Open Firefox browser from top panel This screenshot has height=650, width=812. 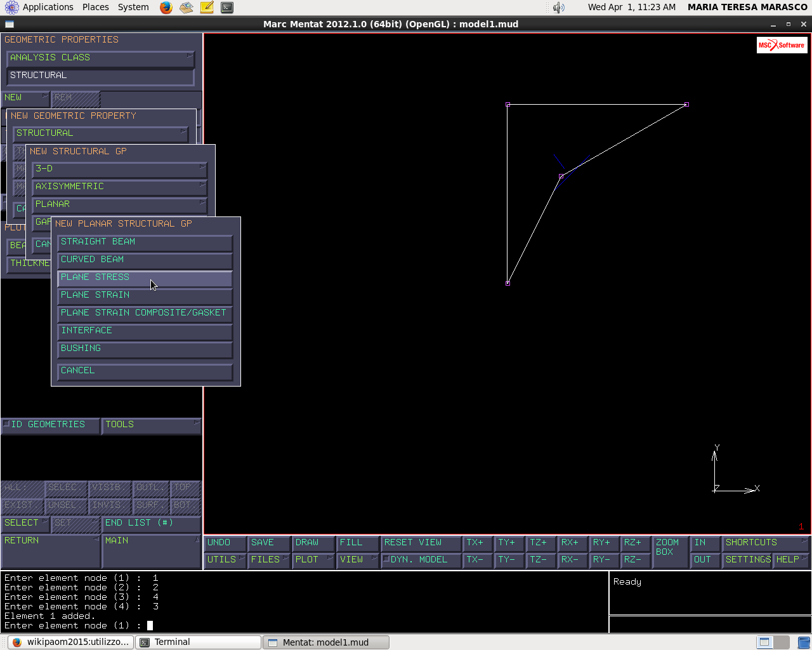pyautogui.click(x=166, y=8)
